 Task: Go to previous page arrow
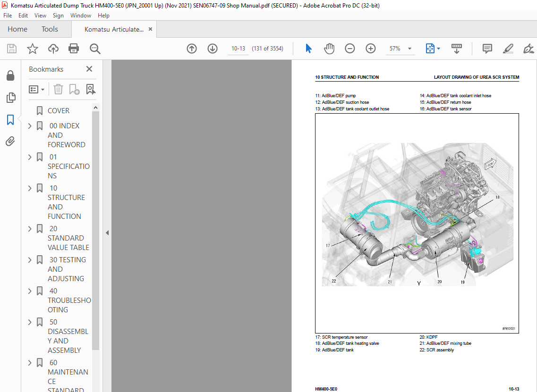pyautogui.click(x=192, y=49)
